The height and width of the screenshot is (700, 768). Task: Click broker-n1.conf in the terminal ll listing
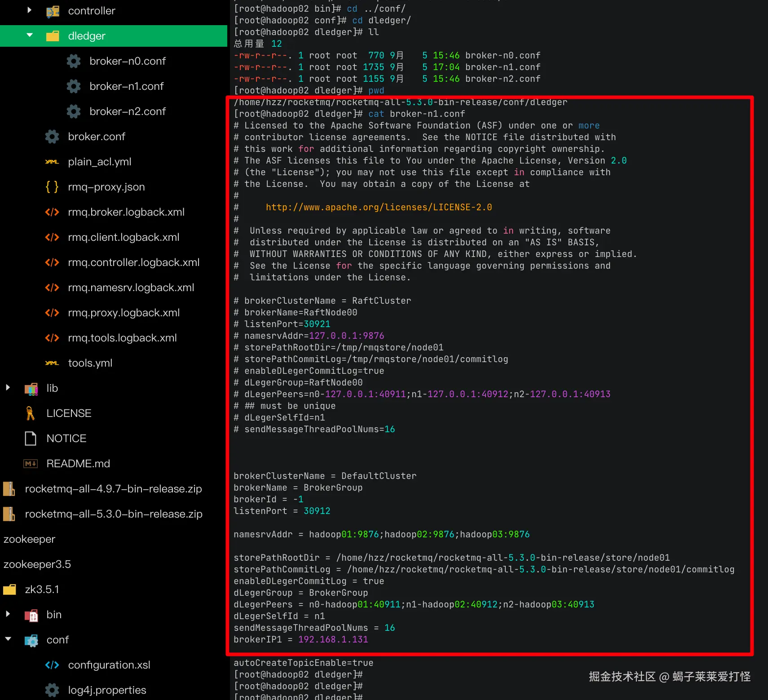[503, 67]
